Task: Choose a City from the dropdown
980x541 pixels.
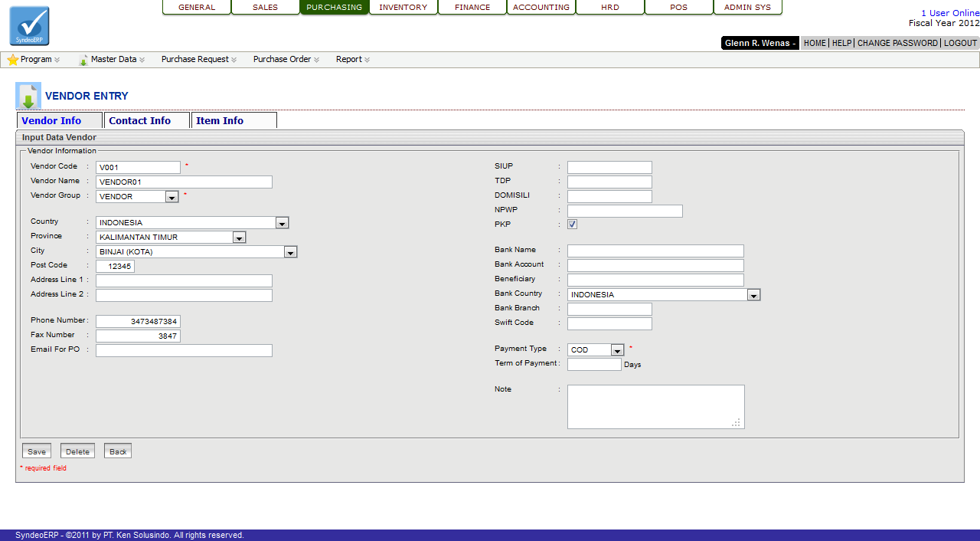Action: pyautogui.click(x=290, y=252)
